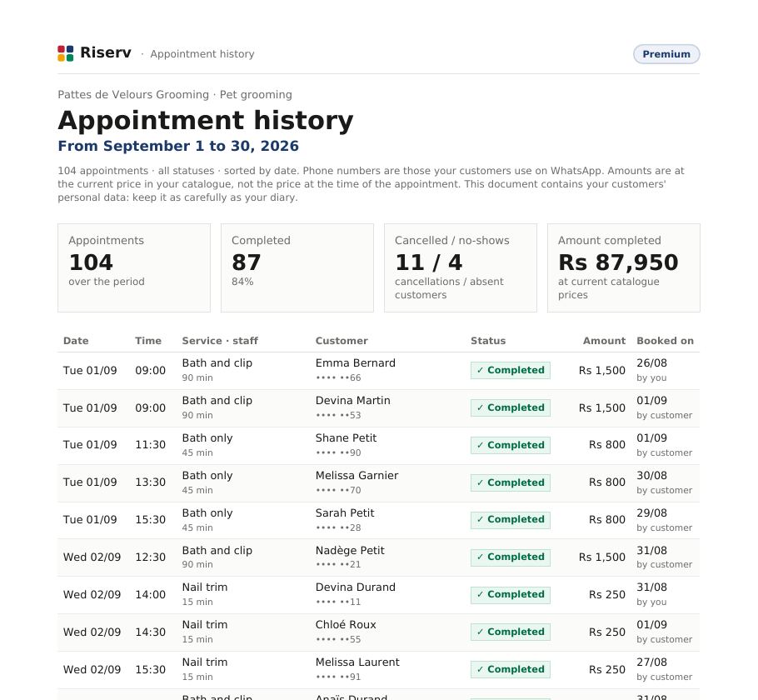Open the Appointments 104 summary card
This screenshot has height=700, width=758.
point(134,267)
